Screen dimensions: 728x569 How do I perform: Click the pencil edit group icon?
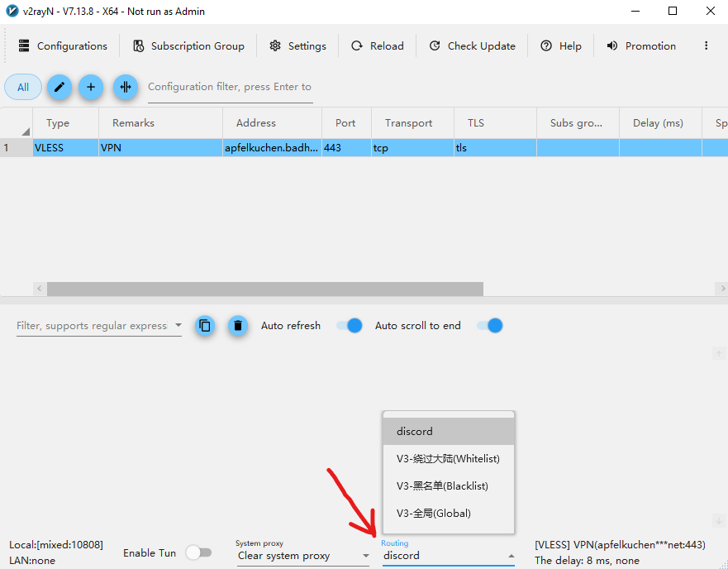[x=58, y=87]
